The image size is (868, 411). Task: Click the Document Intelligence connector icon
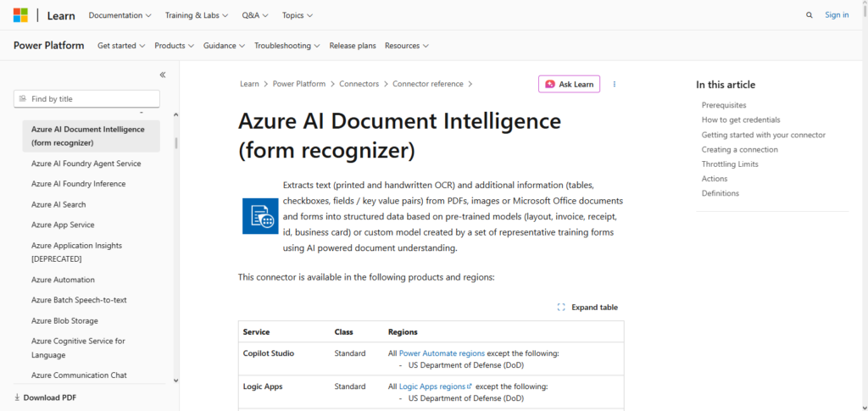tap(260, 216)
